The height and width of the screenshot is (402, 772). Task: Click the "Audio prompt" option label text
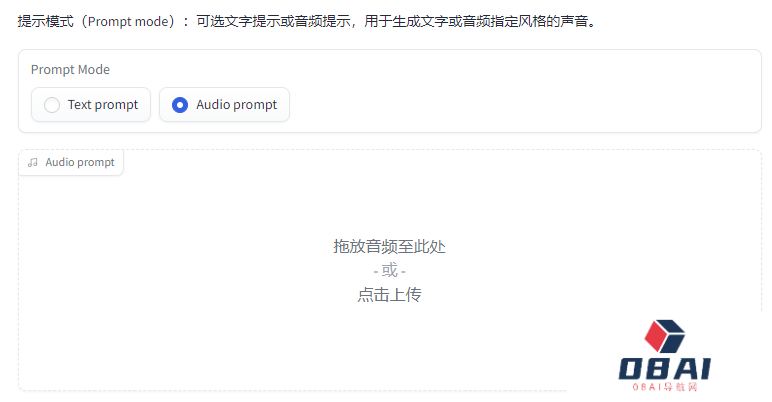(x=237, y=104)
